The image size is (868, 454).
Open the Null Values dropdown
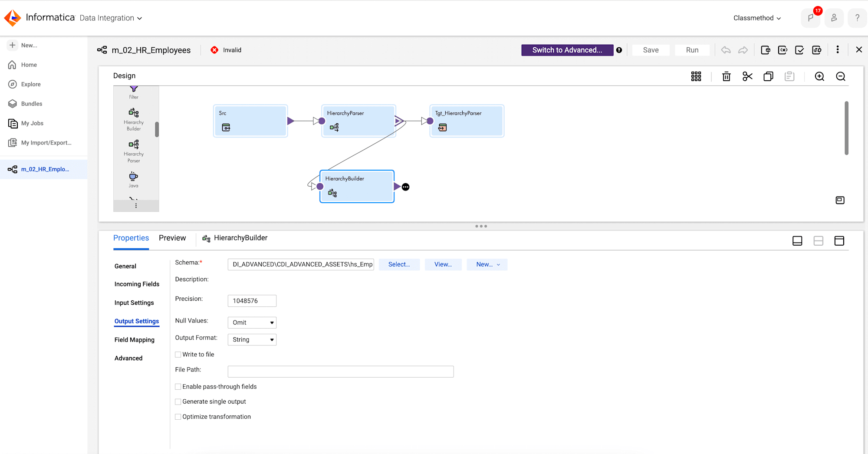(252, 322)
